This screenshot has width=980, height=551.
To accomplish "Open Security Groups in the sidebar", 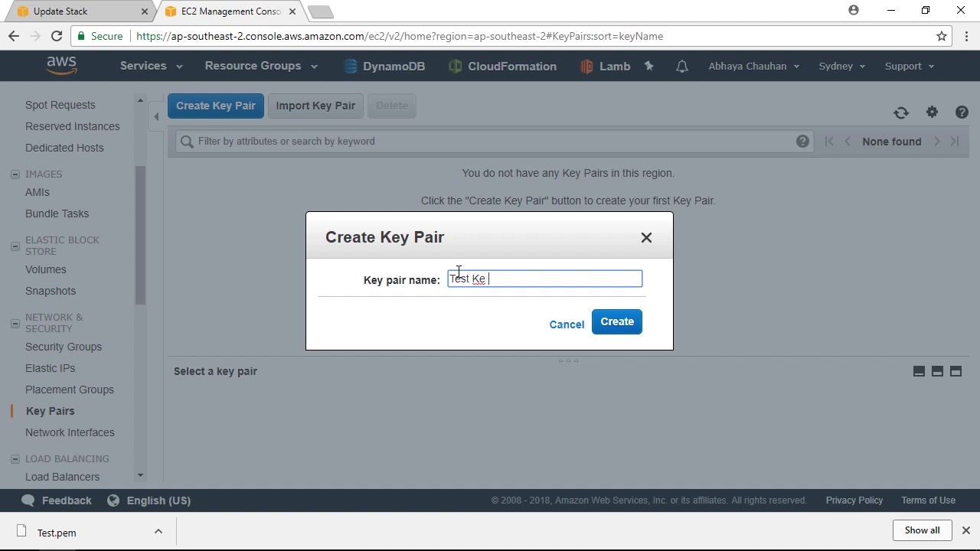I will tap(64, 347).
